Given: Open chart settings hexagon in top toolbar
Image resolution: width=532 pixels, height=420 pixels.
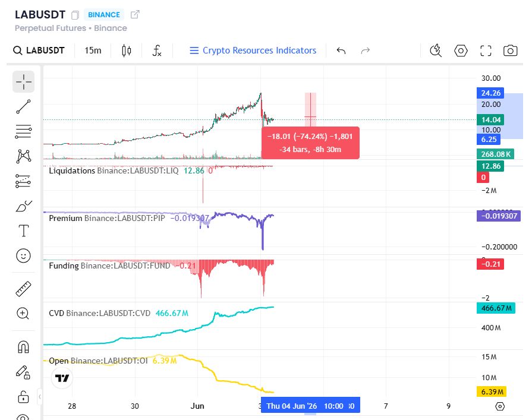Looking at the screenshot, I should 461,51.
